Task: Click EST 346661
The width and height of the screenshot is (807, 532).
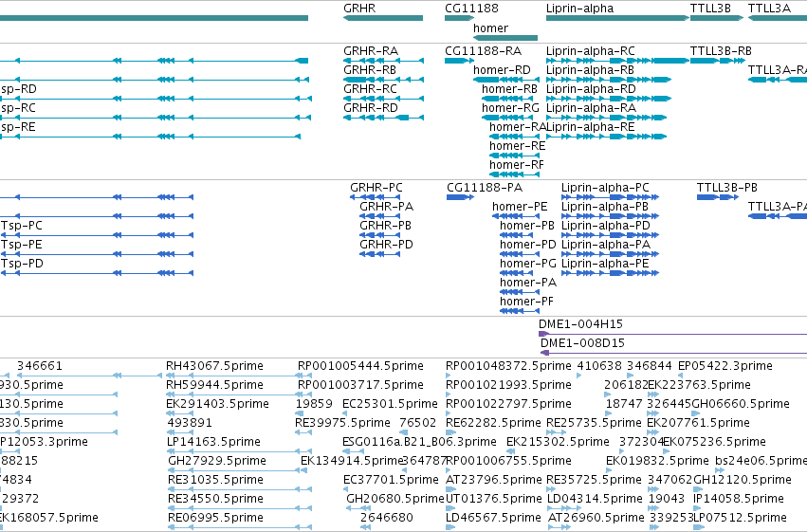Action: pyautogui.click(x=40, y=366)
